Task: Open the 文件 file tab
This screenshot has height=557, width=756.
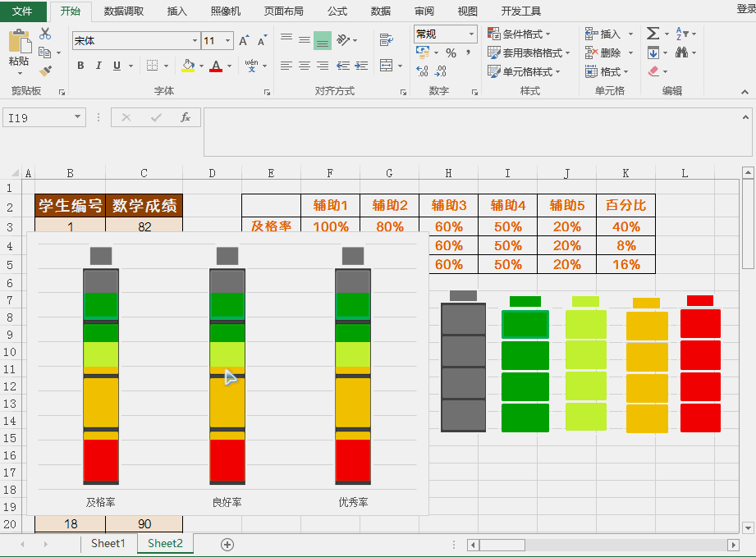Action: tap(23, 11)
